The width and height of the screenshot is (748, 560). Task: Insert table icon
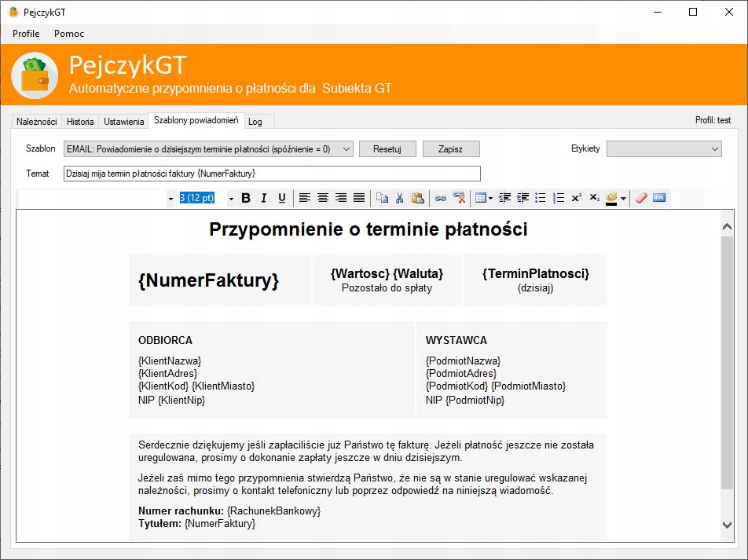[481, 198]
